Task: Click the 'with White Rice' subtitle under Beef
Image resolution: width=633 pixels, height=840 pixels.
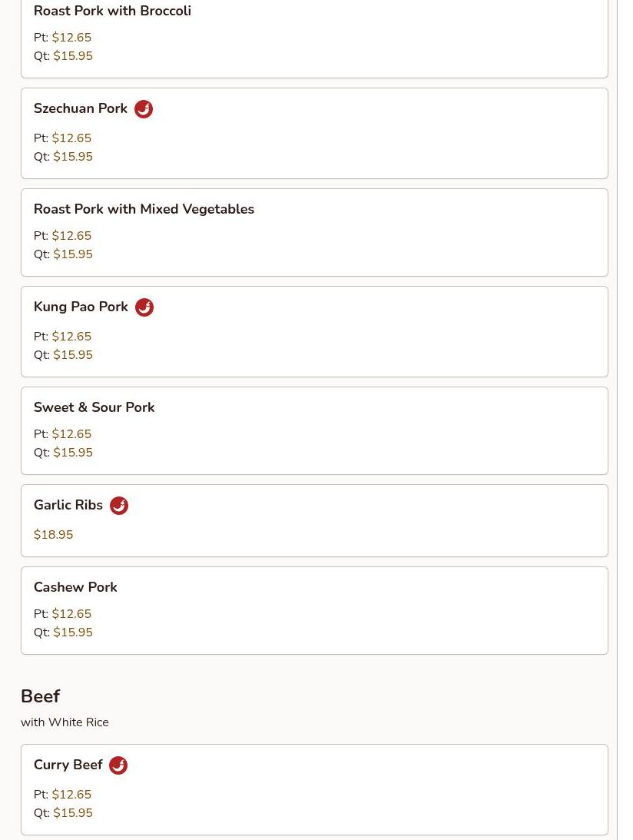Action: point(65,722)
